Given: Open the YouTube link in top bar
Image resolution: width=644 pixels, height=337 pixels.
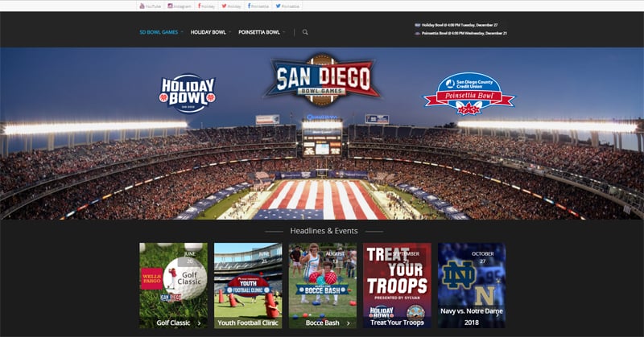Looking at the screenshot, I should 150,6.
